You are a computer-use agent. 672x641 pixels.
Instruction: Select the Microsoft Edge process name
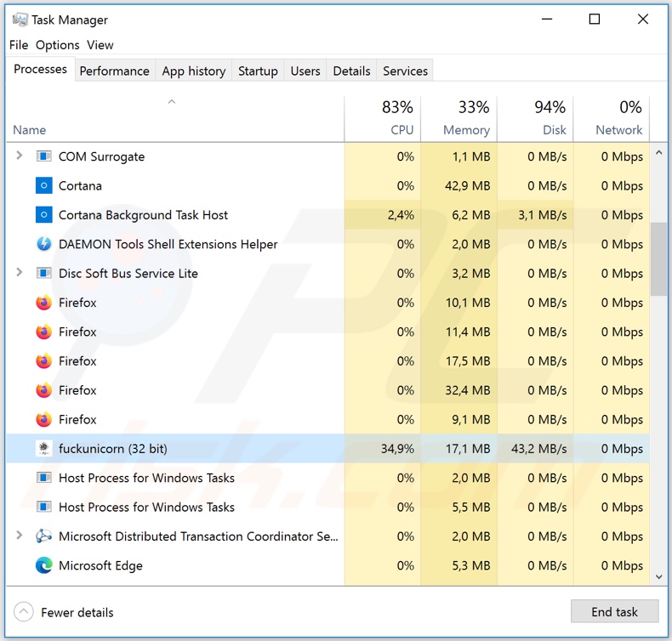coord(100,565)
